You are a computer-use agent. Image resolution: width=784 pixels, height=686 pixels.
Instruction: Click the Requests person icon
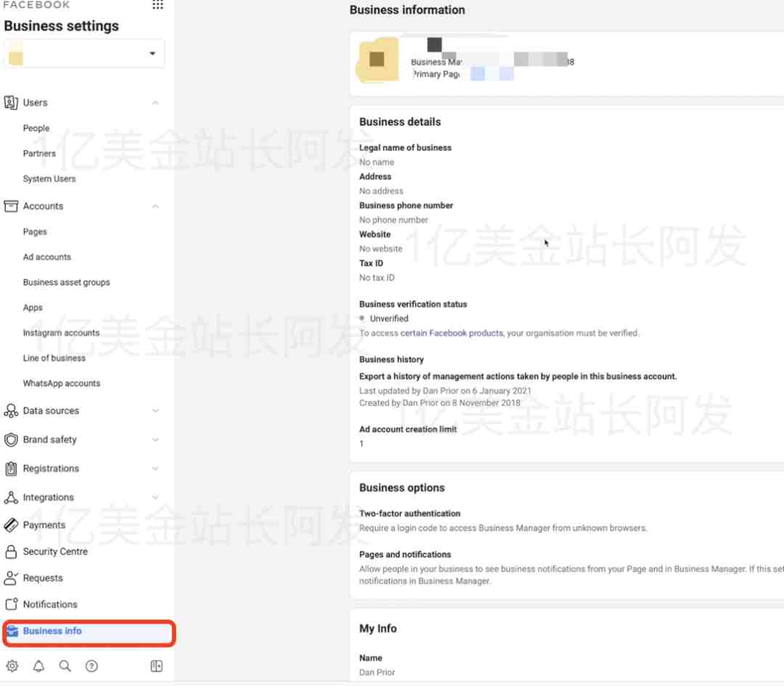click(x=11, y=579)
